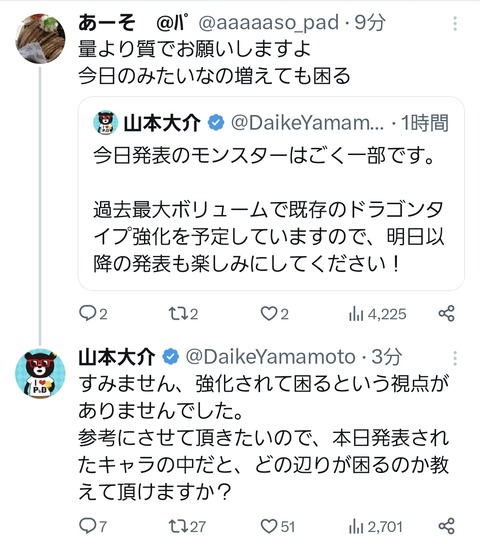480x544 pixels.
Task: Open 山本大介 display name in the reply
Action: coord(117,357)
